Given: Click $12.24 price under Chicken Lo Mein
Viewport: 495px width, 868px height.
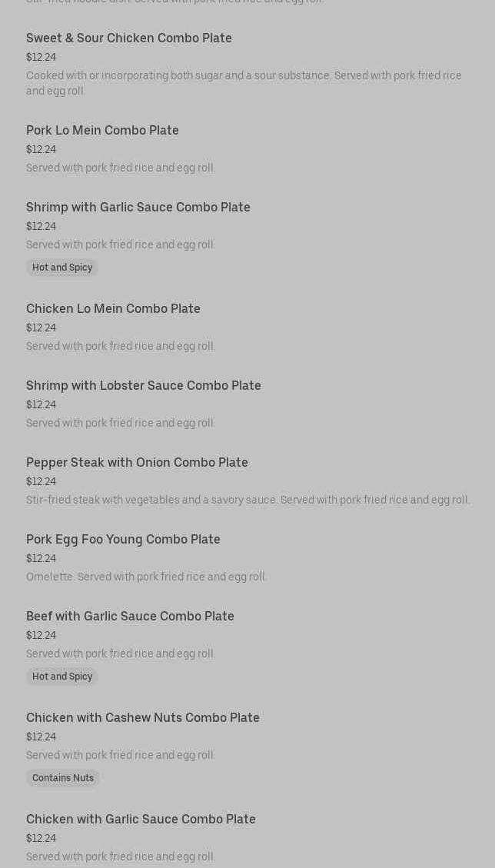Looking at the screenshot, I should tap(41, 328).
